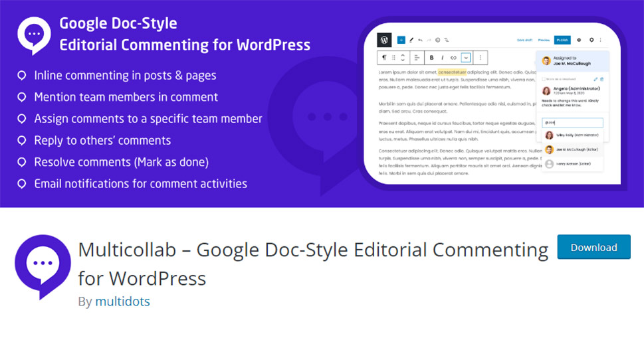The height and width of the screenshot is (344, 644).
Task: Click "Reply to others' comments" text
Action: (x=102, y=140)
